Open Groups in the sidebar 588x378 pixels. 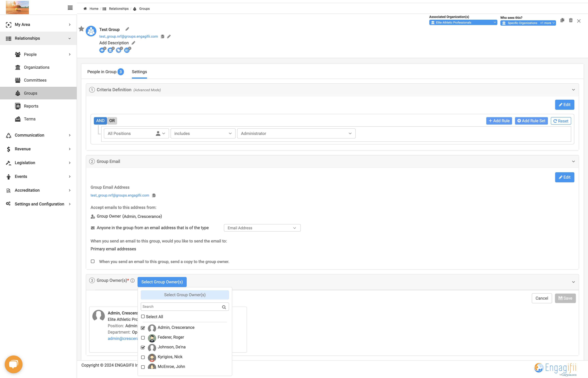tap(38, 93)
